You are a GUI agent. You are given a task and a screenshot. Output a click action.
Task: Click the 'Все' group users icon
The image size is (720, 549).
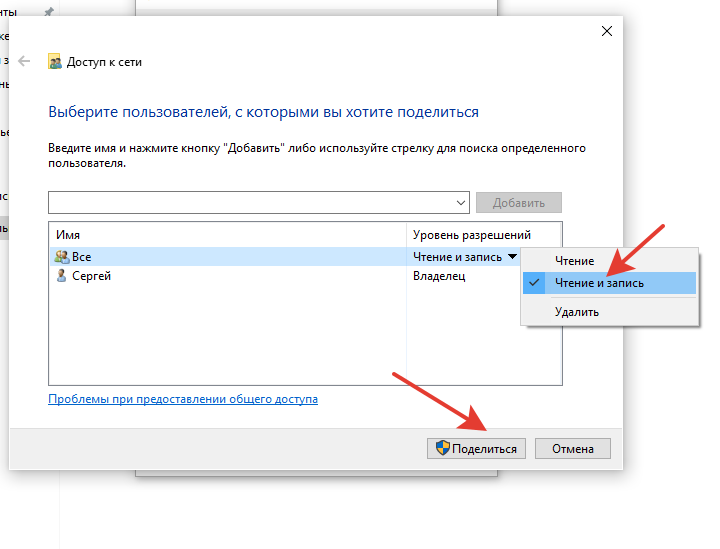tap(62, 257)
